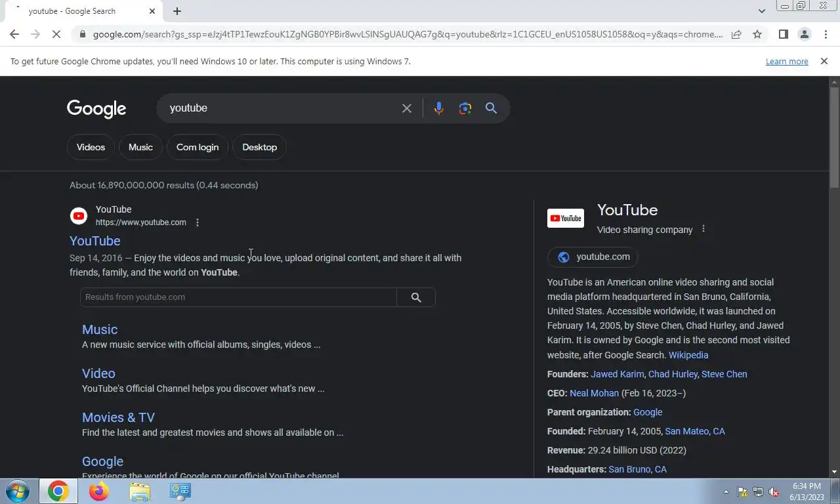The height and width of the screenshot is (504, 840).
Task: Open Chad Hurley founder link
Action: click(x=673, y=374)
